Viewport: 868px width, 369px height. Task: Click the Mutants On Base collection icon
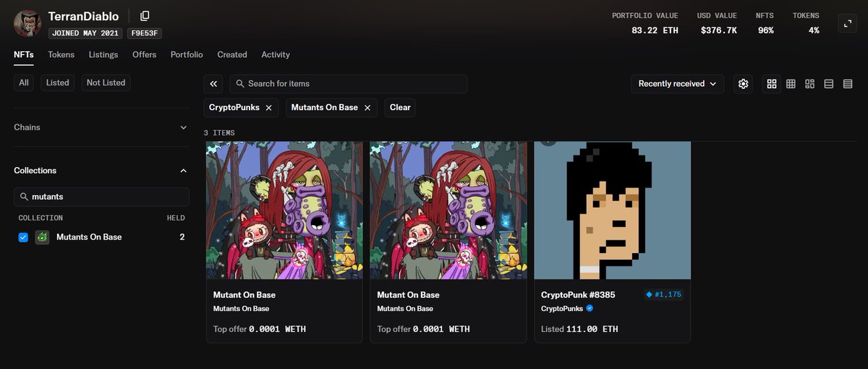tap(42, 237)
